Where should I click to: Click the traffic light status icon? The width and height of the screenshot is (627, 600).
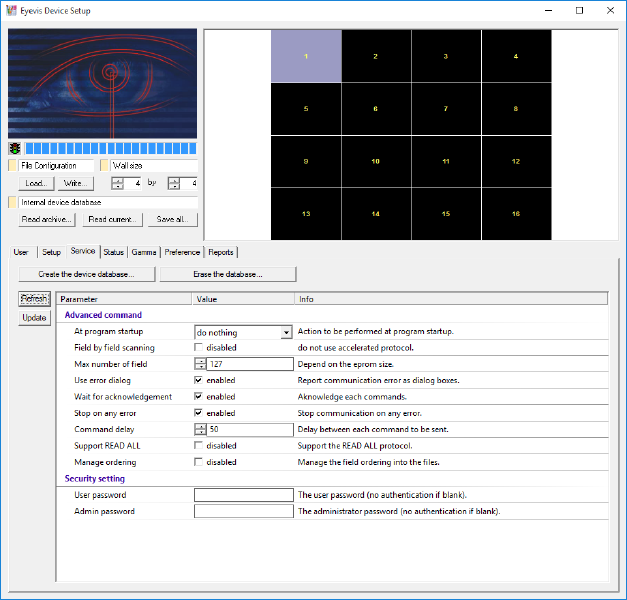[15, 148]
